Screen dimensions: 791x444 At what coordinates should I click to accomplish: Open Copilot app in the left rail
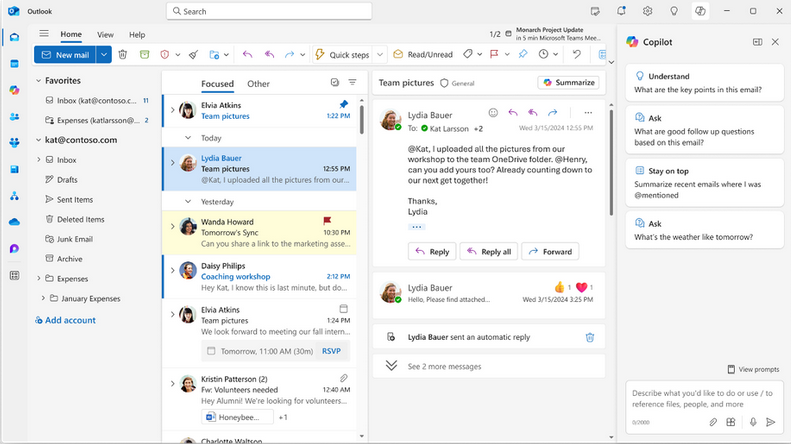pos(14,90)
